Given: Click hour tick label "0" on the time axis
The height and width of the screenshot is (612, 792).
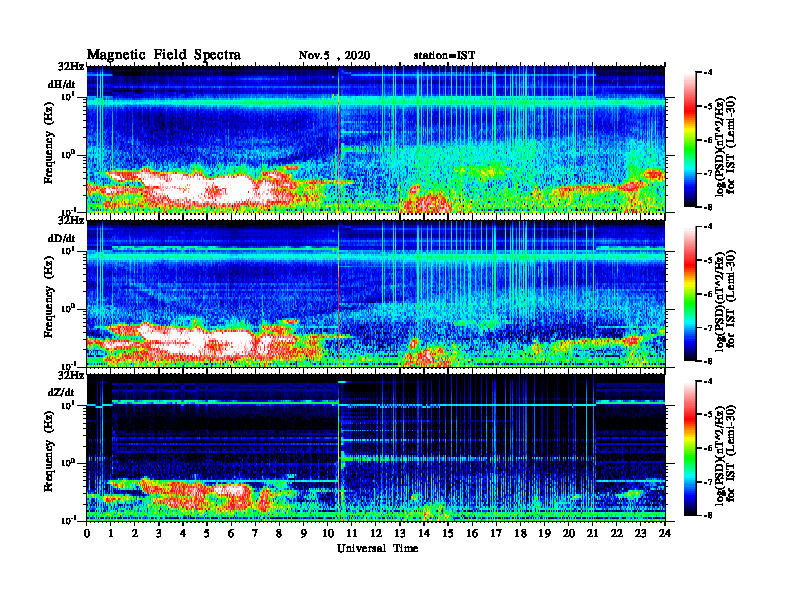Looking at the screenshot, I should click(x=87, y=533).
